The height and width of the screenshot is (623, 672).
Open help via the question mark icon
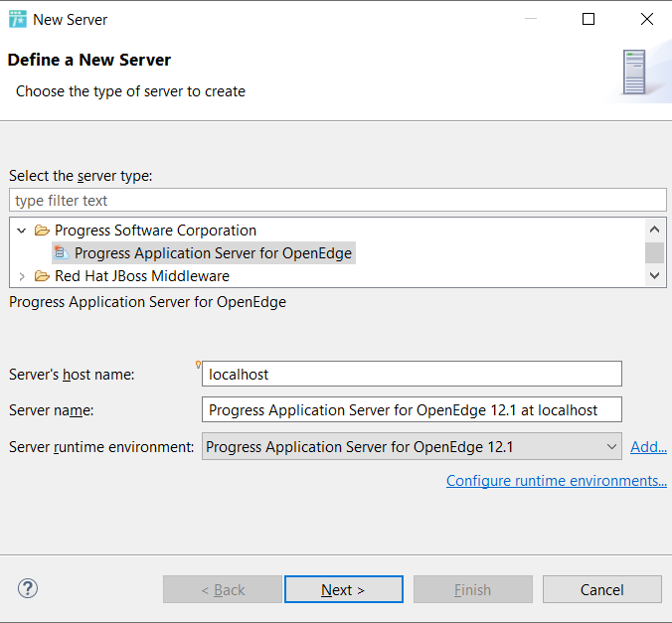coord(28,589)
